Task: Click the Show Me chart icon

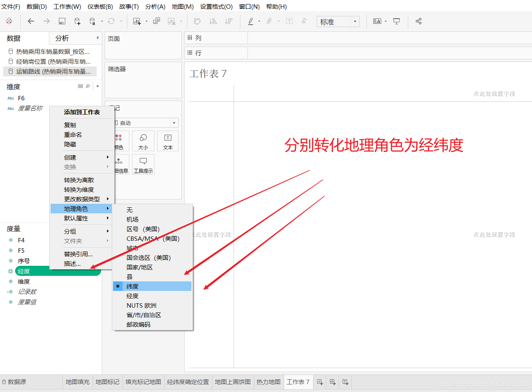Action: point(377,21)
